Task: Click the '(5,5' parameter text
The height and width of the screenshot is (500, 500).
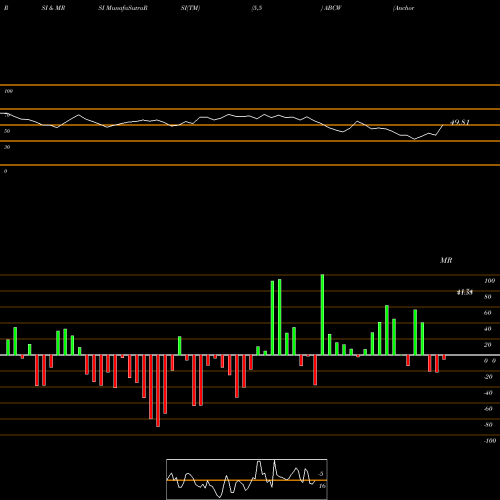Action: 257,8
